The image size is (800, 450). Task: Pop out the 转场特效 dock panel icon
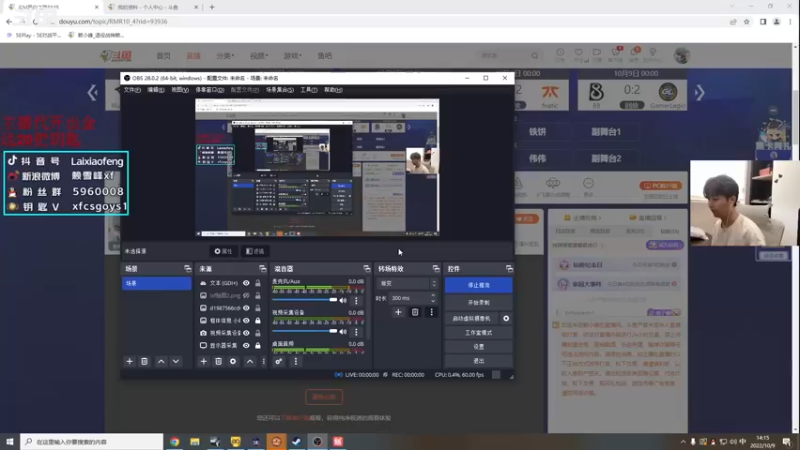tap(436, 268)
